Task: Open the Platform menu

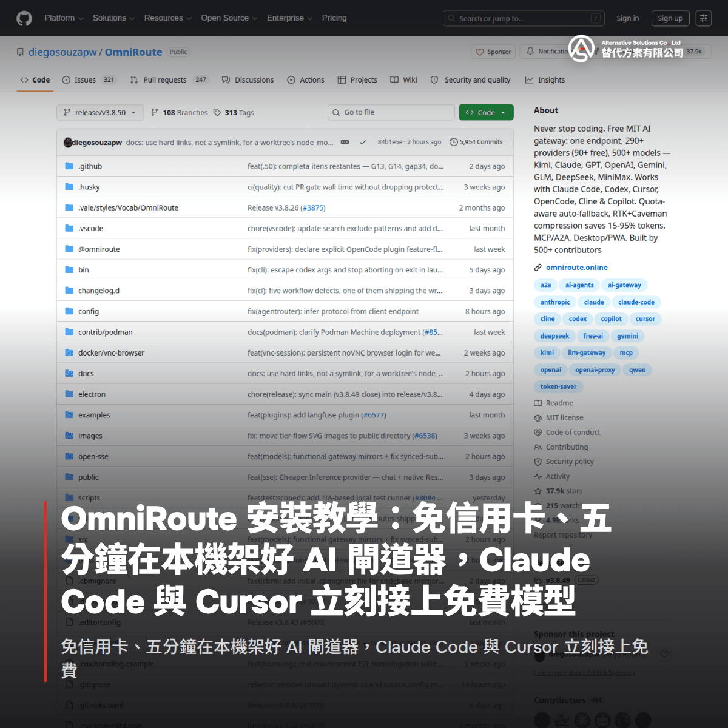Action: tap(64, 18)
